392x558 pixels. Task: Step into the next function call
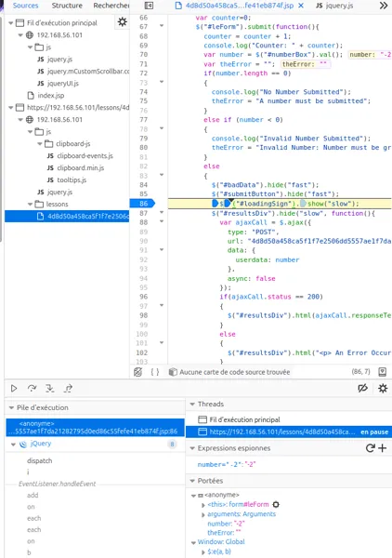[50, 388]
